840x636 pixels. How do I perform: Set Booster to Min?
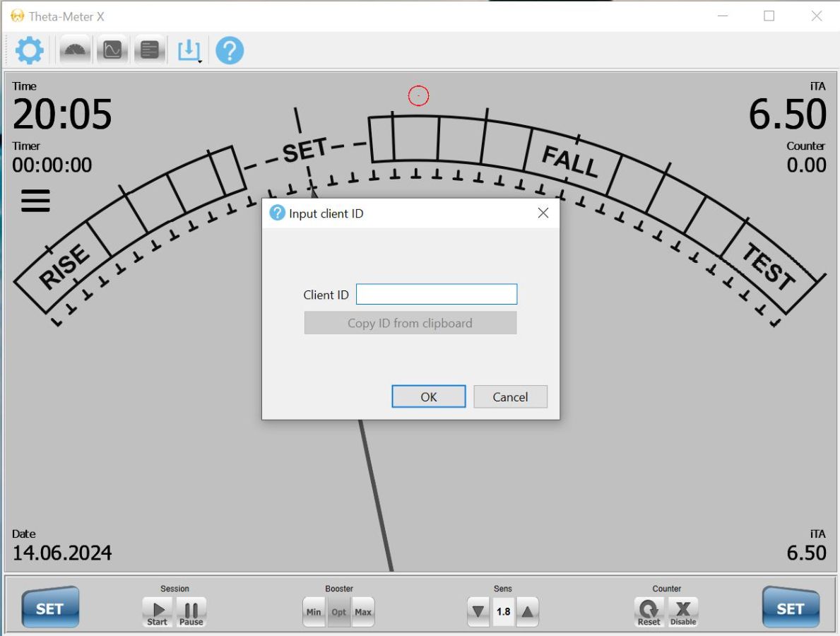click(x=314, y=612)
